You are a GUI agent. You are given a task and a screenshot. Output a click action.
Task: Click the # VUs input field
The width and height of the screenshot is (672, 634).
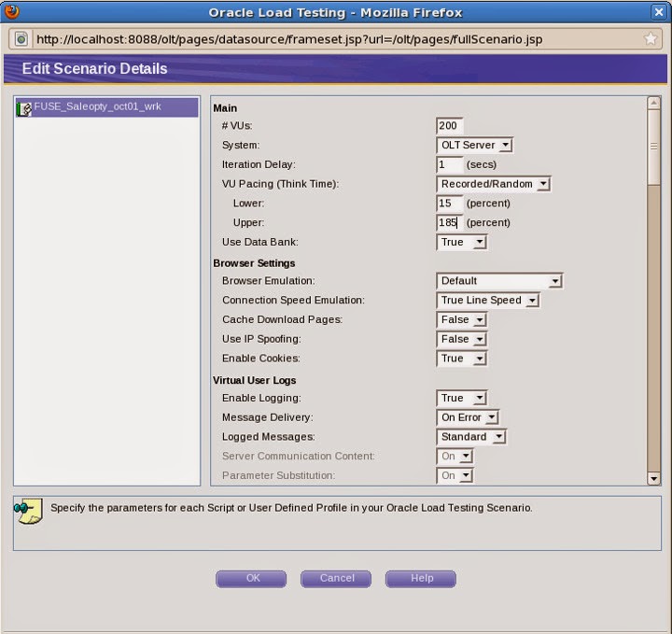pyautogui.click(x=449, y=126)
